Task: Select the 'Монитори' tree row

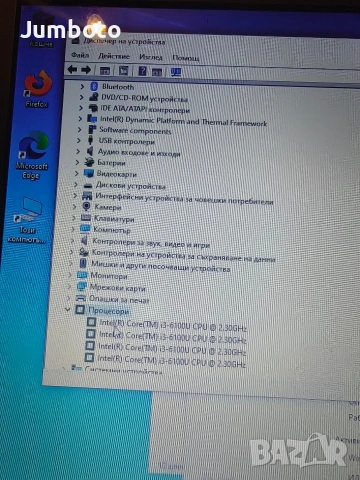Action: [x=109, y=276]
